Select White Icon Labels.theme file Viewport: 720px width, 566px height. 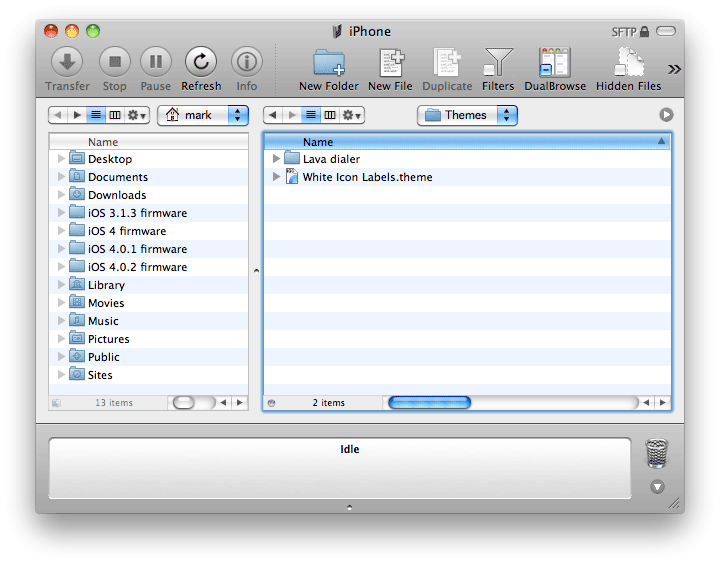[x=367, y=177]
